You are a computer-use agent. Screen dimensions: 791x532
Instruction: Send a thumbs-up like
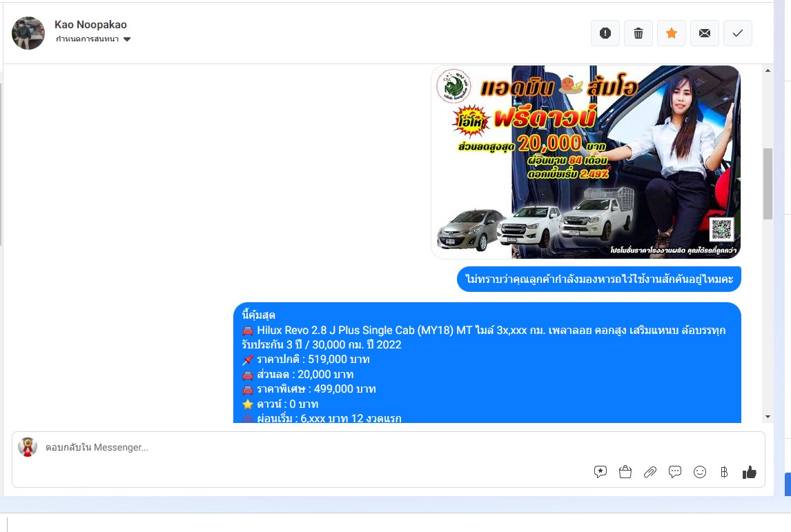click(749, 472)
